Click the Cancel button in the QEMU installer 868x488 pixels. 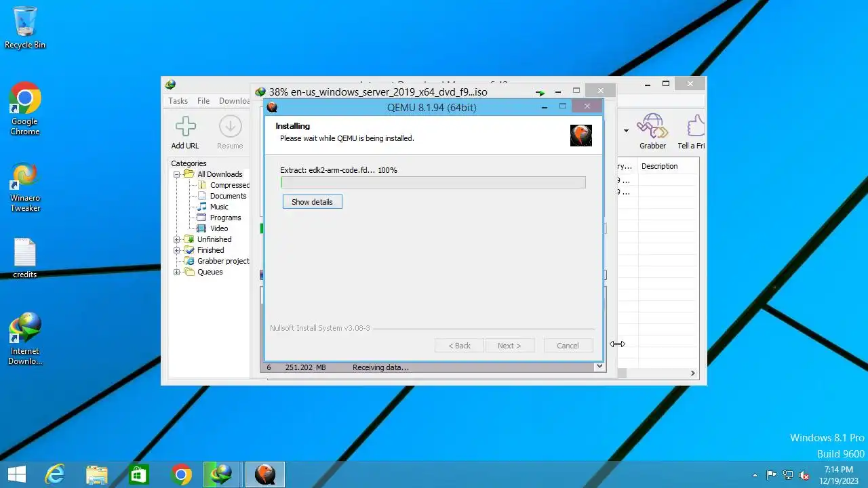tap(568, 346)
